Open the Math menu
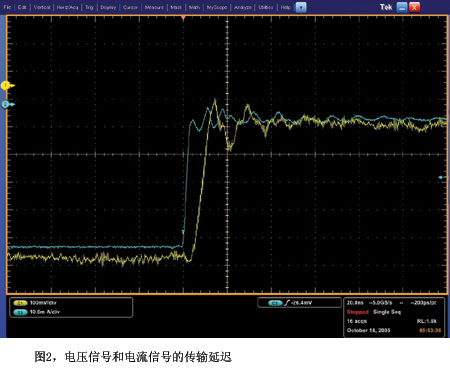This screenshot has width=450, height=369. 194,7
